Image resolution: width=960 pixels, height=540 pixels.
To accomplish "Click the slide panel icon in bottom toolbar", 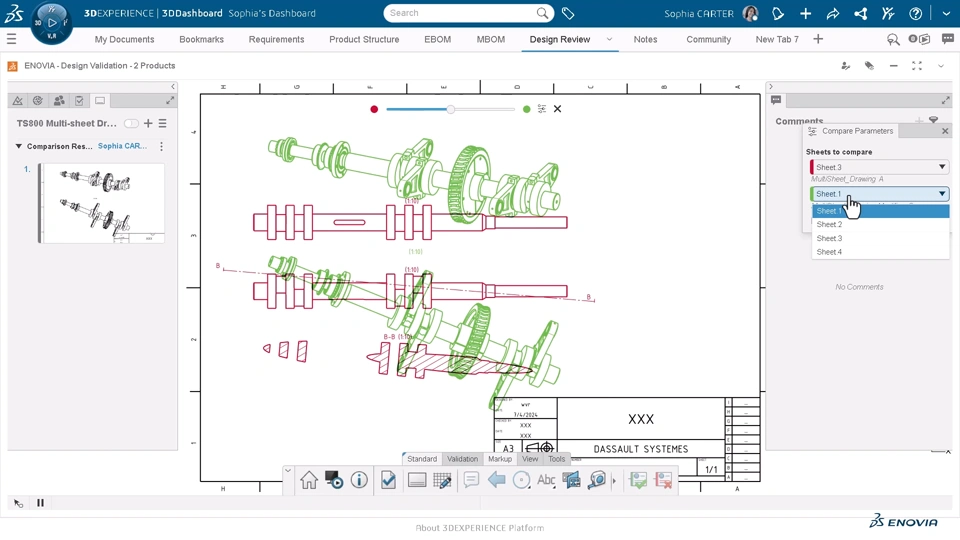I will (x=417, y=480).
